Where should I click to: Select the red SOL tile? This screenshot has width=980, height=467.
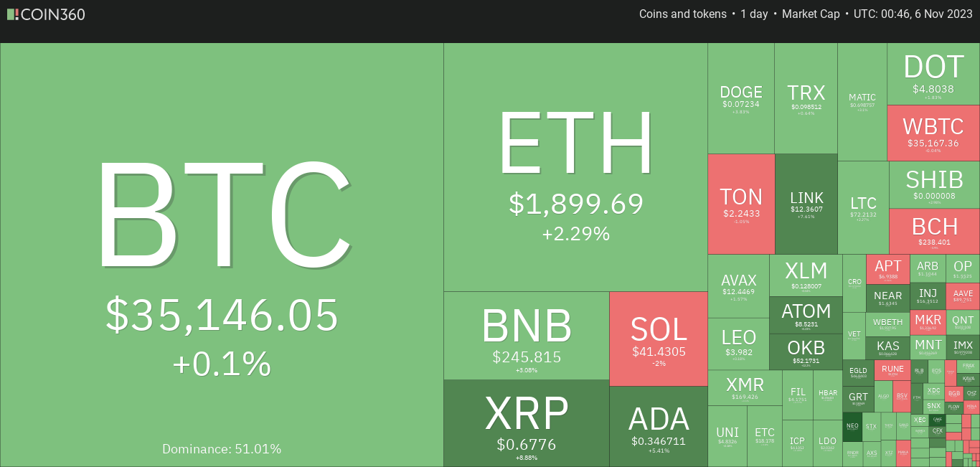pos(659,339)
